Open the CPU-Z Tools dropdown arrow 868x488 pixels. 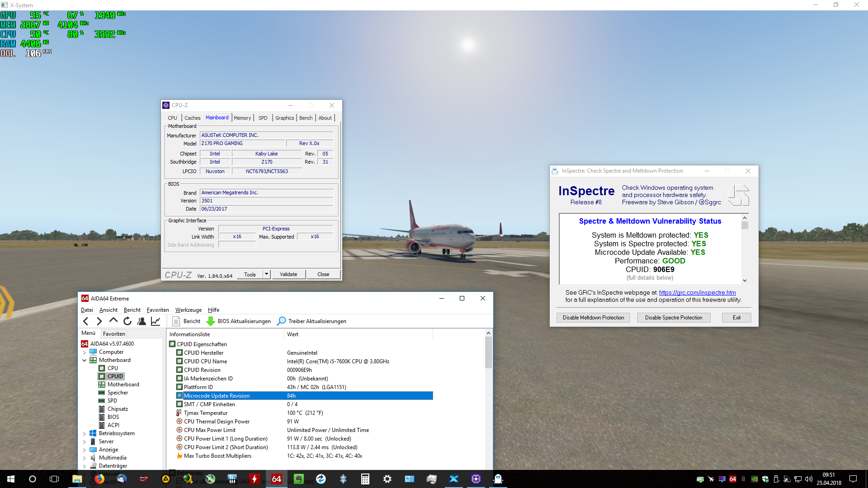coord(266,274)
